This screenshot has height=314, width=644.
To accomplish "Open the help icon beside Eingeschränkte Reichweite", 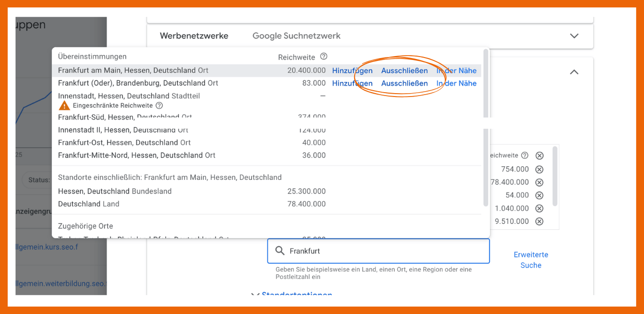I will 159,105.
